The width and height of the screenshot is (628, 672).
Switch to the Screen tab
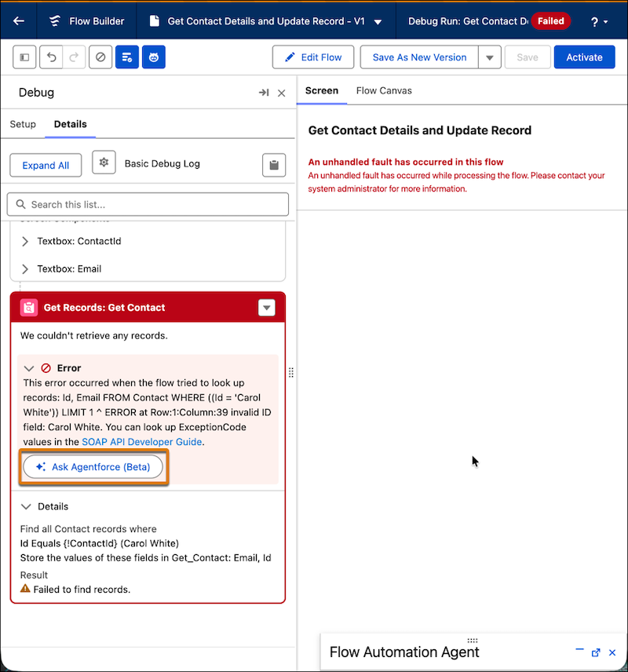[322, 91]
